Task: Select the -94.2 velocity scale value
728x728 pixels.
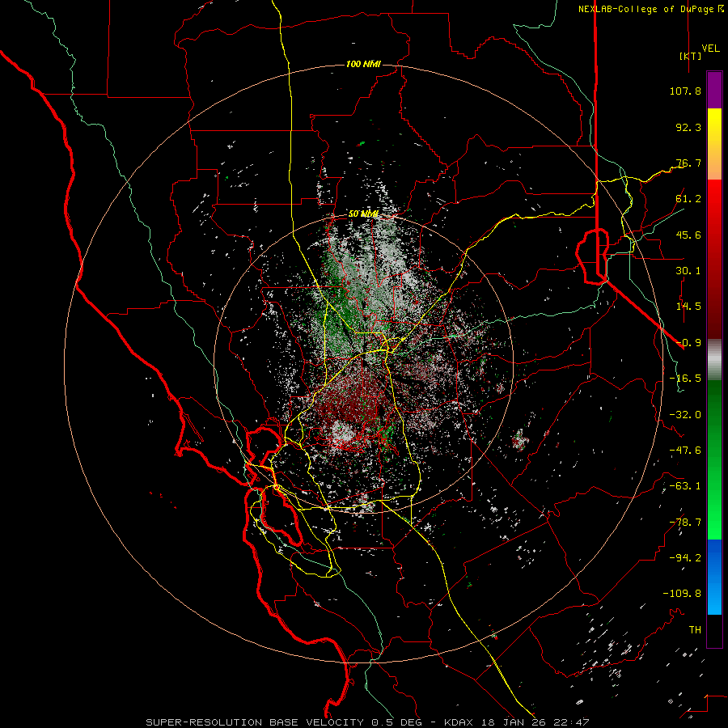Action: [685, 558]
